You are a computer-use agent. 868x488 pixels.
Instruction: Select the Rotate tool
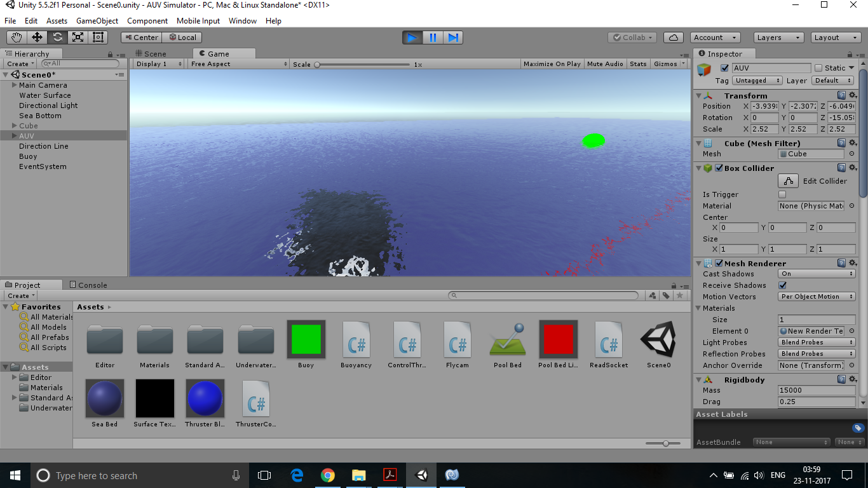[x=57, y=37]
